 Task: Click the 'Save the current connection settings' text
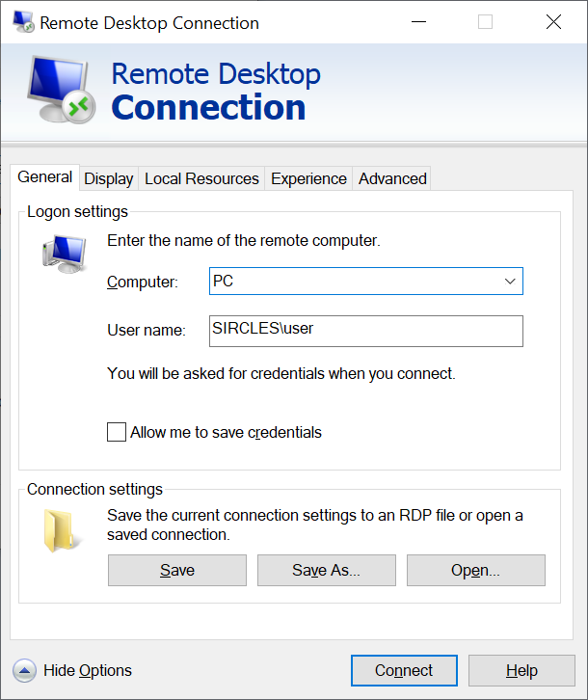[x=315, y=525]
